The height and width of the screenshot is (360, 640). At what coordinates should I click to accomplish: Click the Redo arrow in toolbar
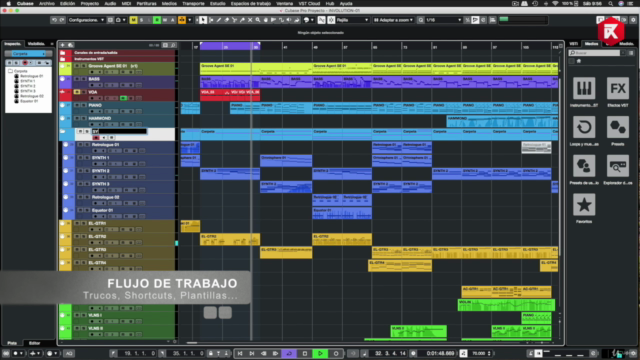[62, 20]
